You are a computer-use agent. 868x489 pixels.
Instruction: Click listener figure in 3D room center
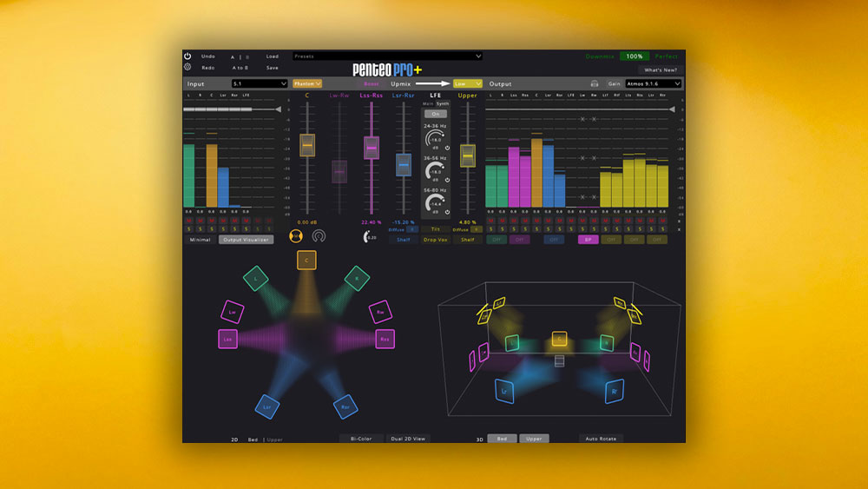click(x=559, y=360)
